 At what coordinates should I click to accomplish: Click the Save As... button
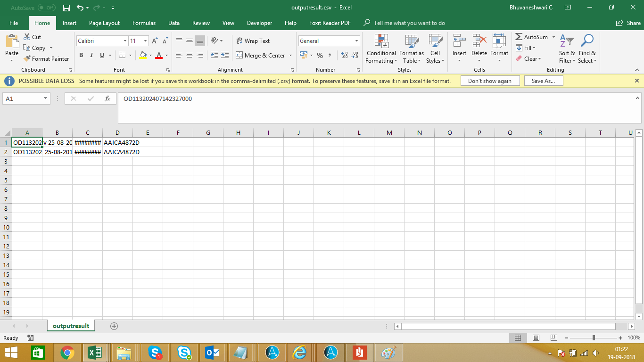(543, 81)
